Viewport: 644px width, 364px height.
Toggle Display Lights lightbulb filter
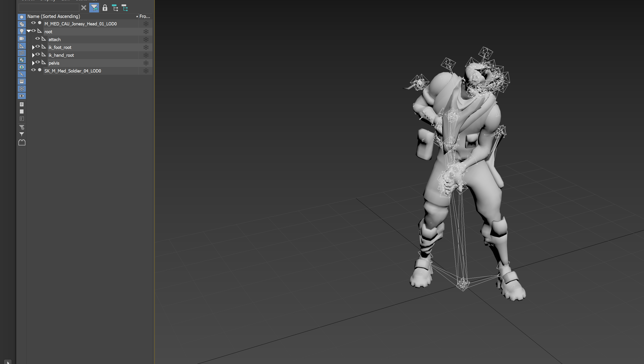click(22, 31)
